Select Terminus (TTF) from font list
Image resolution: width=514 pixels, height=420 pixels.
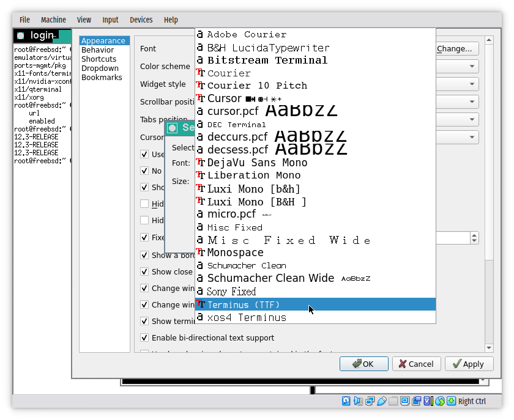coord(243,304)
